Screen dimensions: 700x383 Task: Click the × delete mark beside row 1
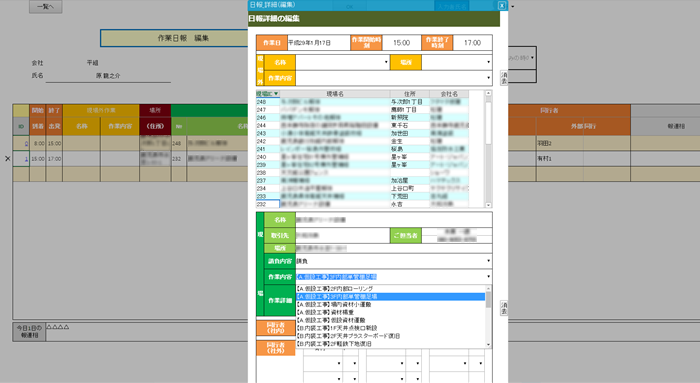(x=8, y=158)
